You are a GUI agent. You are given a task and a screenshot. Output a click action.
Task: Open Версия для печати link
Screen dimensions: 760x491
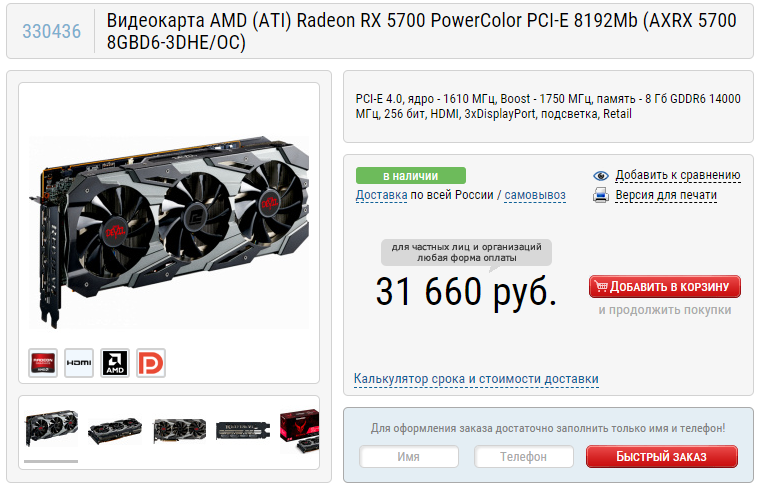click(x=666, y=195)
